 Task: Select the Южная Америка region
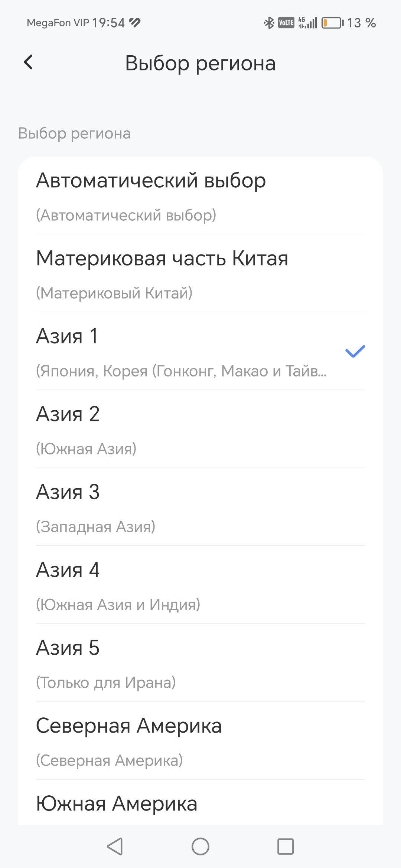tap(200, 804)
